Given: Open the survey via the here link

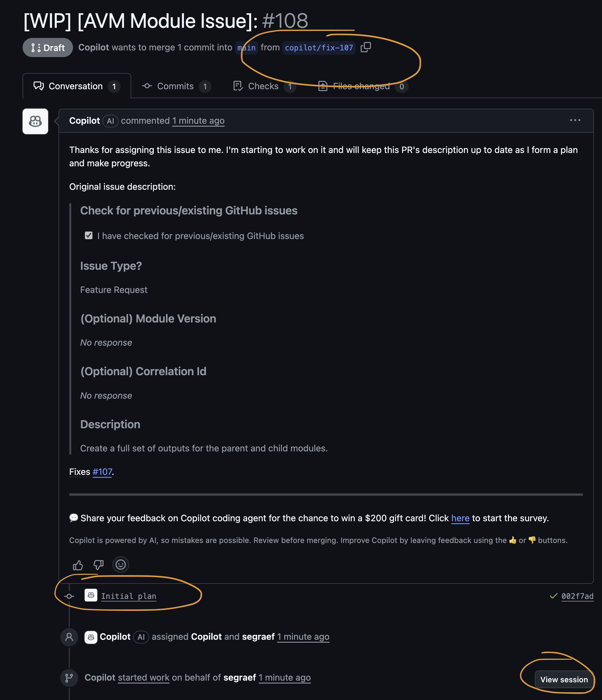Looking at the screenshot, I should [460, 518].
